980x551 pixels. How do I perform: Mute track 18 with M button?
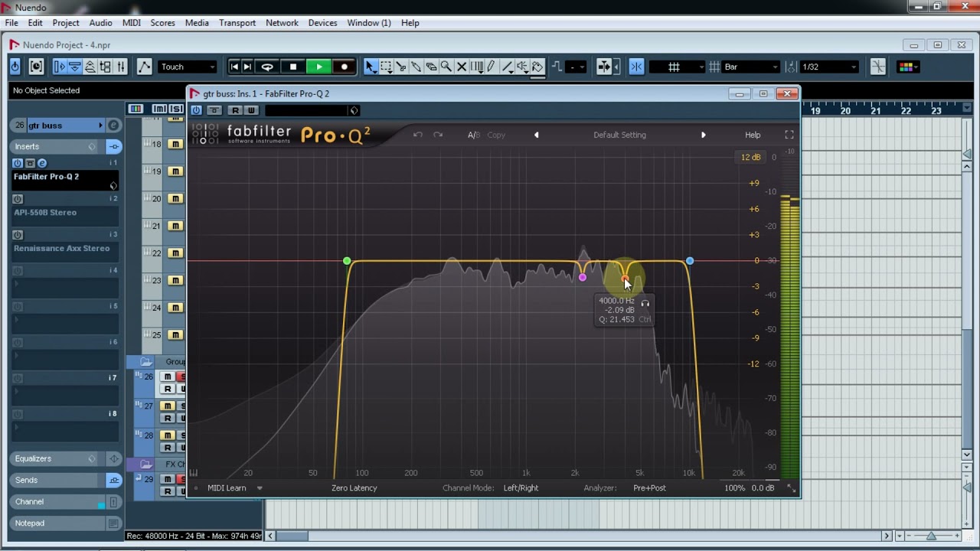coord(175,144)
